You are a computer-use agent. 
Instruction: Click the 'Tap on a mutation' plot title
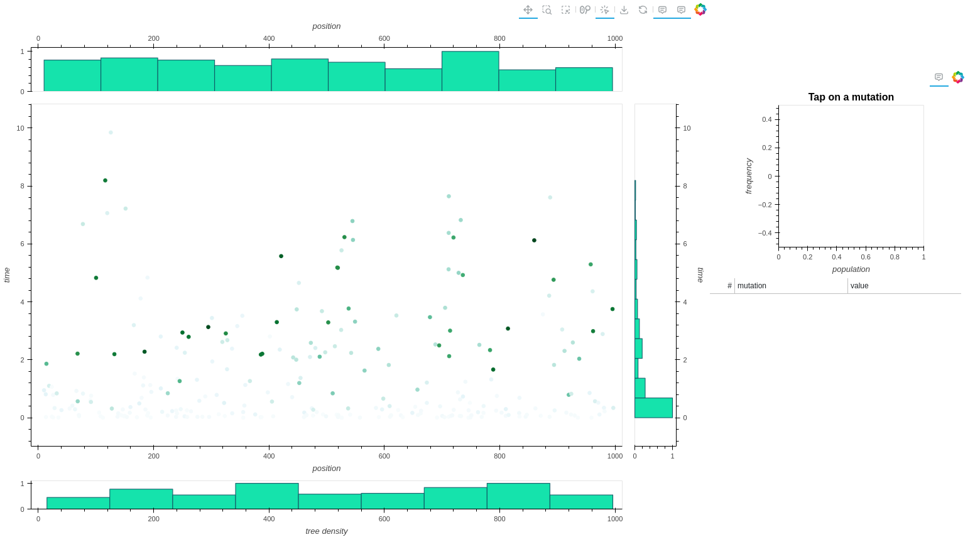851,97
